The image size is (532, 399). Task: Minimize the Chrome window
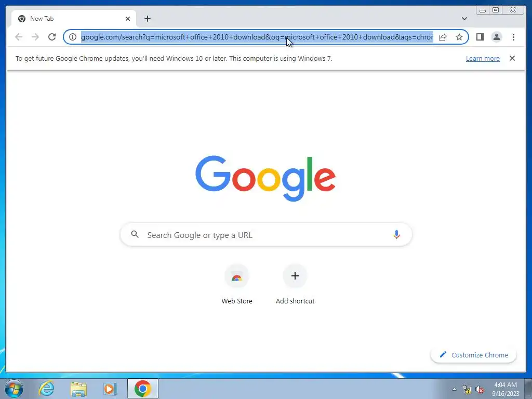pyautogui.click(x=483, y=10)
